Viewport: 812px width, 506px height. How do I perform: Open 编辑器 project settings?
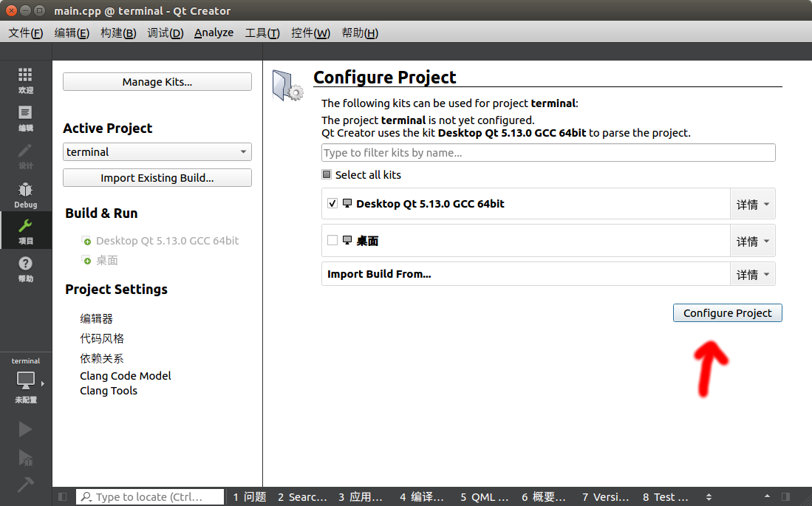click(x=96, y=318)
